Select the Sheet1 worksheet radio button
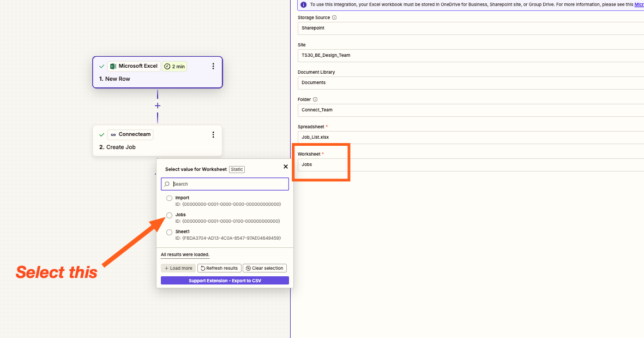The width and height of the screenshot is (644, 338). click(x=169, y=232)
